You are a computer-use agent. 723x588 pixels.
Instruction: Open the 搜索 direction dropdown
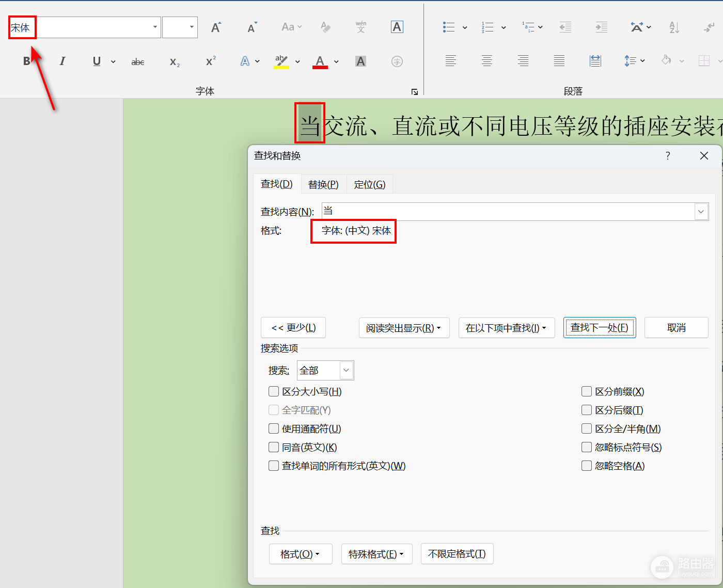click(x=347, y=370)
